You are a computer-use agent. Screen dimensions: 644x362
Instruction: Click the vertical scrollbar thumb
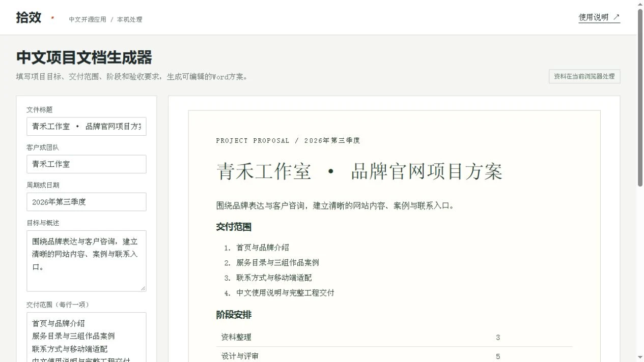click(640, 98)
